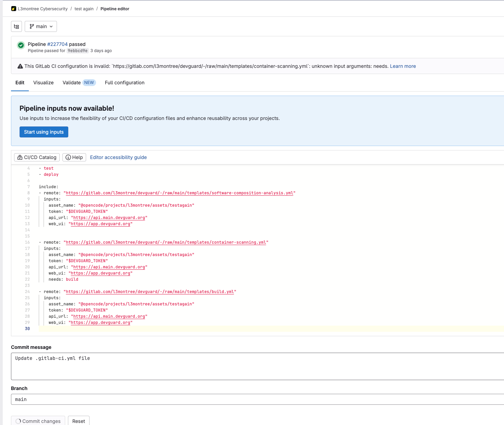Click the green pipeline passed status icon
Viewport: 504px width, 425px height.
[x=21, y=45]
